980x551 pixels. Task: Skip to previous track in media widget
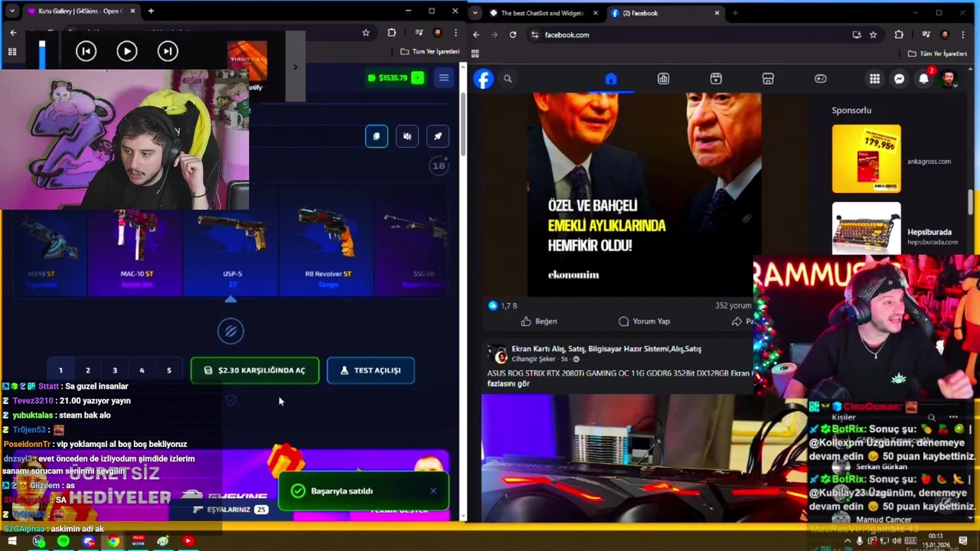coord(86,51)
